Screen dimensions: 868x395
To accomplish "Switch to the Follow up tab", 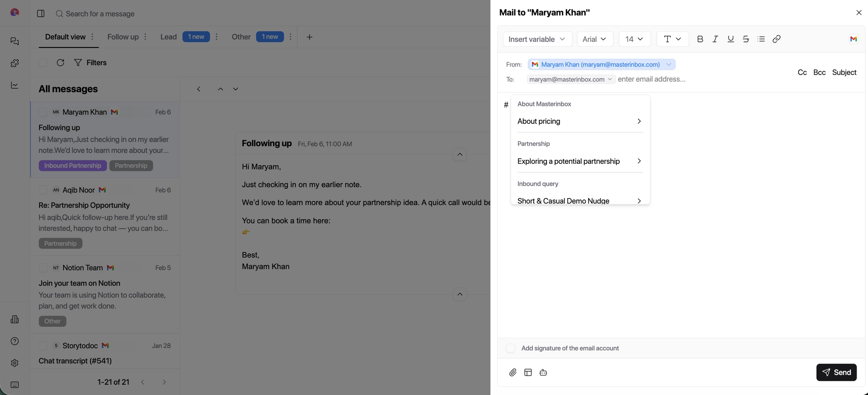I will point(122,37).
